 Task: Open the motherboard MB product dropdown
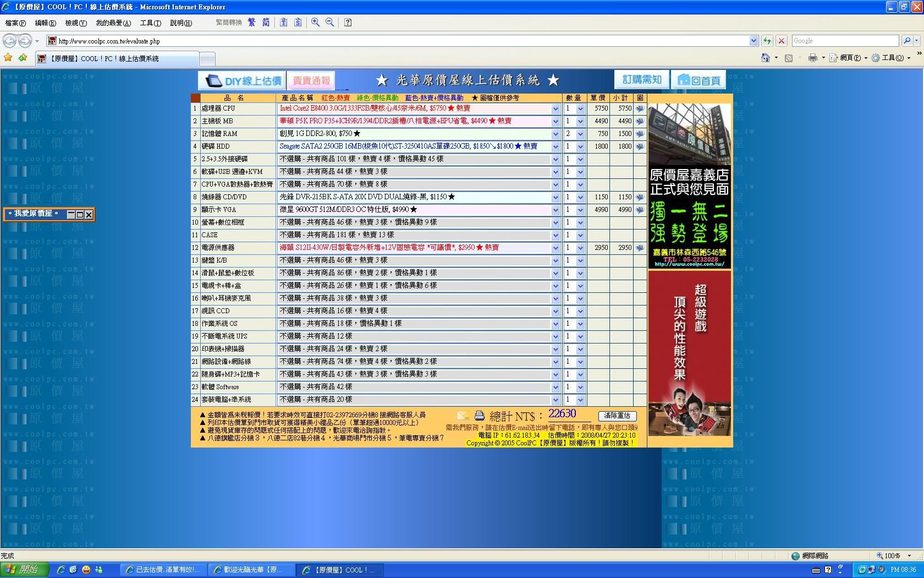pos(555,121)
